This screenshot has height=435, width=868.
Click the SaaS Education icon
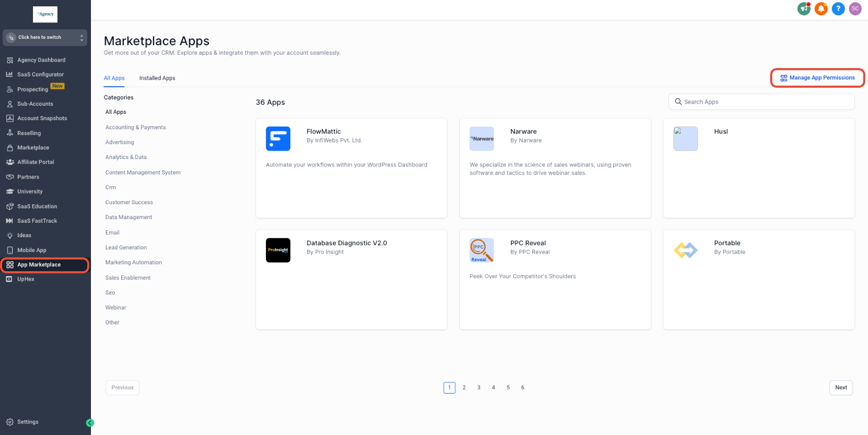click(x=10, y=206)
